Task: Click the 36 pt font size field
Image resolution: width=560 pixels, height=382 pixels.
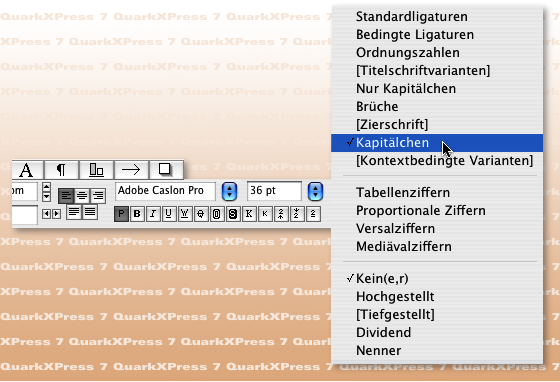Action: 274,191
